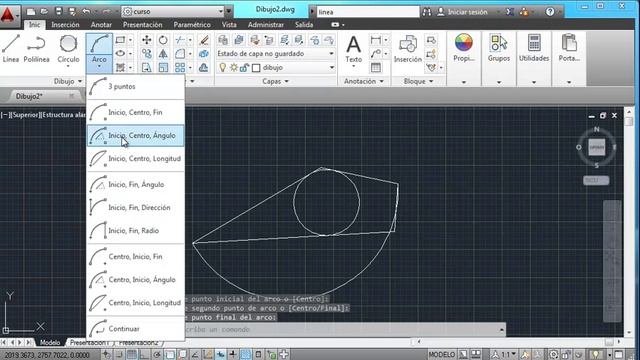
Task: Open the Layer Properties manager icon
Action: pos(223,40)
